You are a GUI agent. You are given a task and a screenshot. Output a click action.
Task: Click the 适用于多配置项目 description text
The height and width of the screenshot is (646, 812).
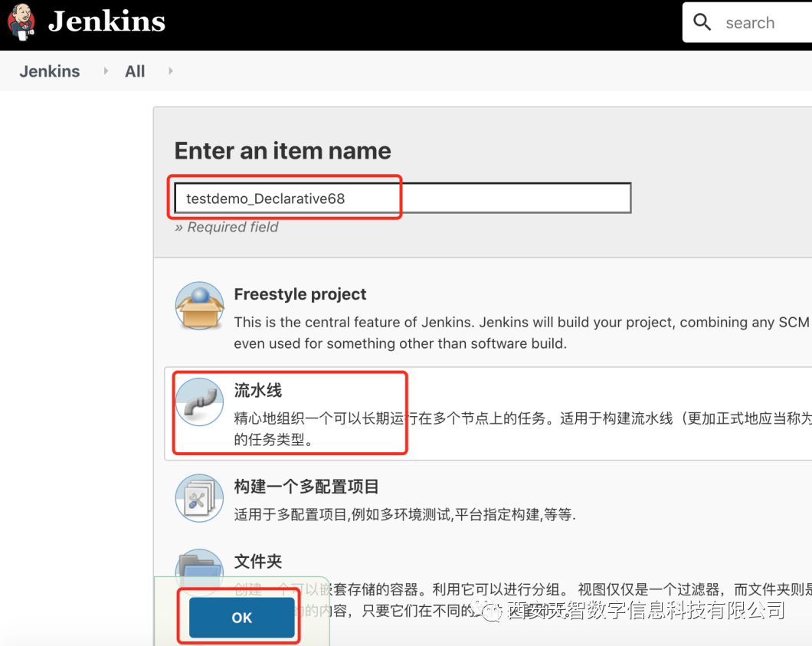click(404, 514)
